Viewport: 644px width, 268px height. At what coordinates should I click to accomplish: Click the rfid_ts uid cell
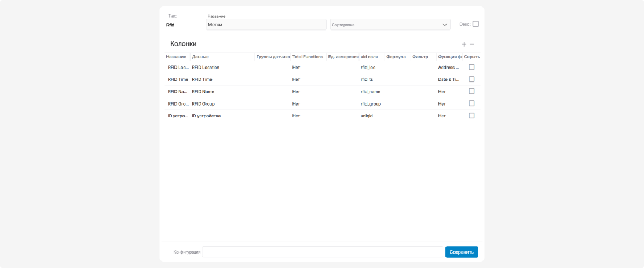point(367,79)
